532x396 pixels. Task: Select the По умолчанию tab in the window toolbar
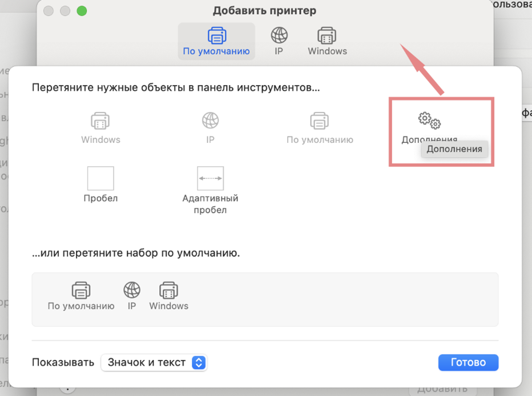click(216, 41)
